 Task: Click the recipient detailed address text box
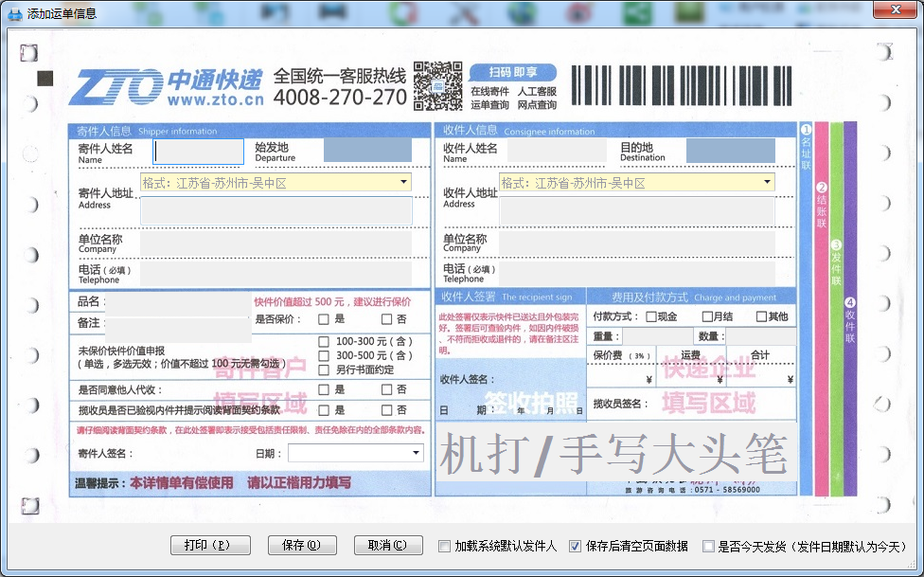click(x=636, y=211)
